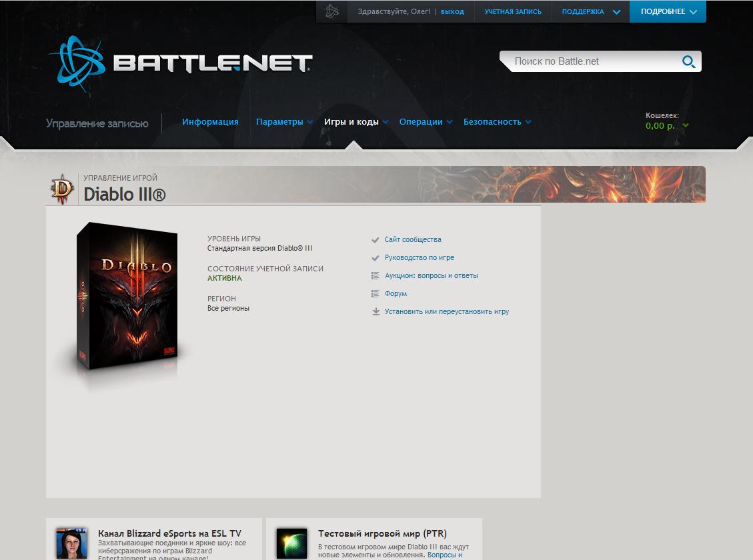This screenshot has width=753, height=560.
Task: Click the download icon beside Установить игру
Action: [375, 312]
